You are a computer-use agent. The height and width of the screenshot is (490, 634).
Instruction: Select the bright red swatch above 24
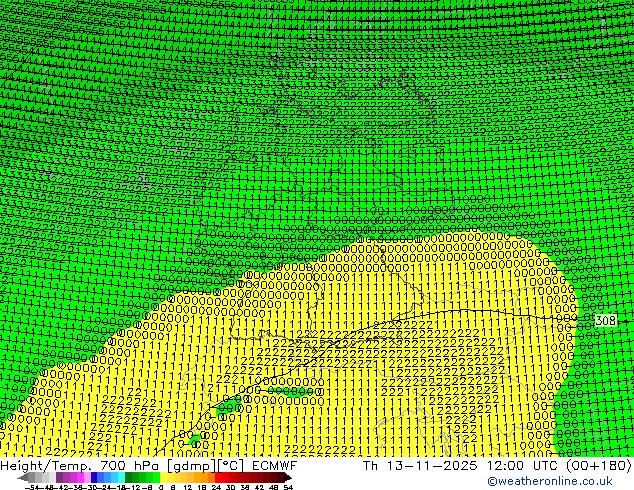[218, 477]
